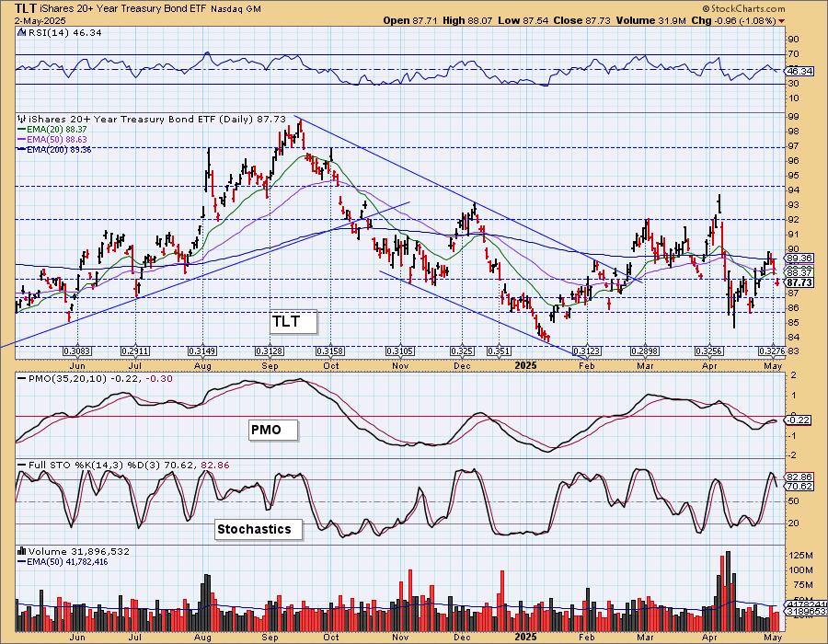
Task: Click the Chg -0.96 (-1.08%) value
Action: click(x=733, y=20)
